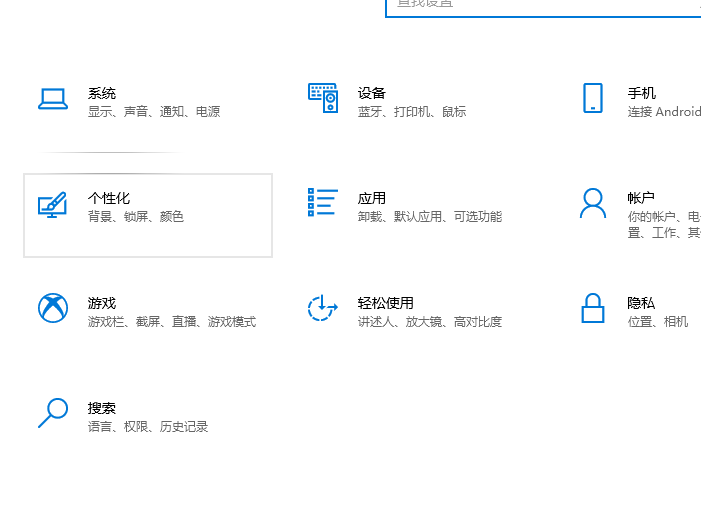Click the 蓝牙、打印机、鼠标 description text
Viewport: 701px width, 512px height.
click(x=411, y=112)
